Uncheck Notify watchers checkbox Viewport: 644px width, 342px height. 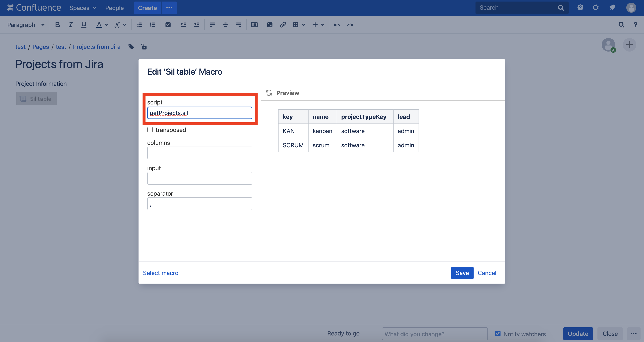(498, 334)
